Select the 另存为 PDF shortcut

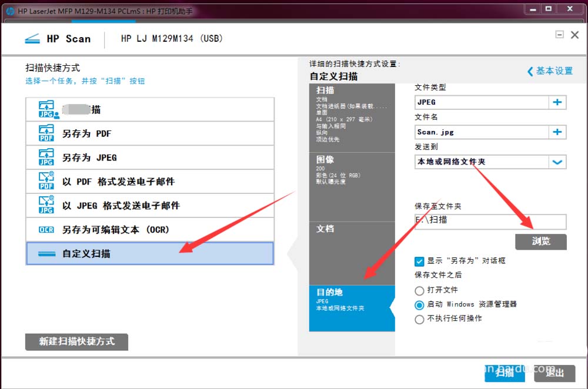[x=150, y=133]
